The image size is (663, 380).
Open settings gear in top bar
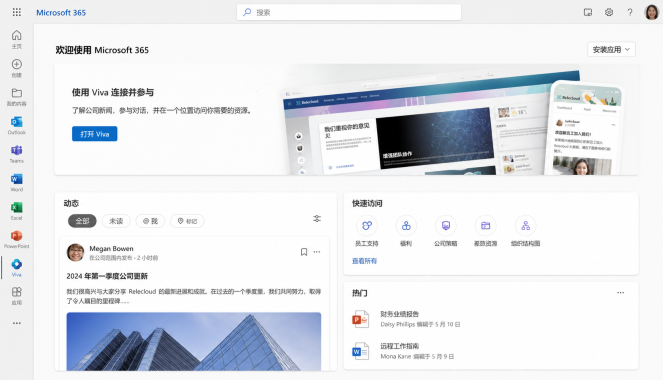click(x=608, y=12)
